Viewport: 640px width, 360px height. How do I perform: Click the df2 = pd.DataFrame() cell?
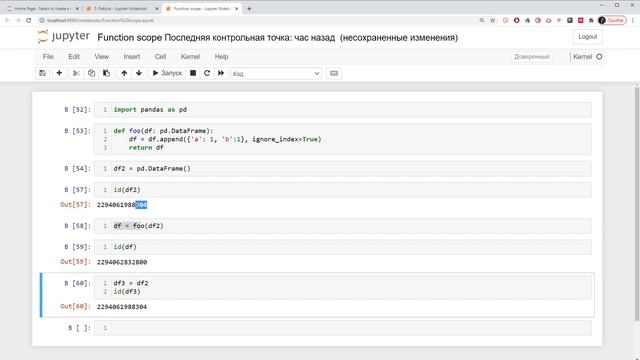coord(342,169)
